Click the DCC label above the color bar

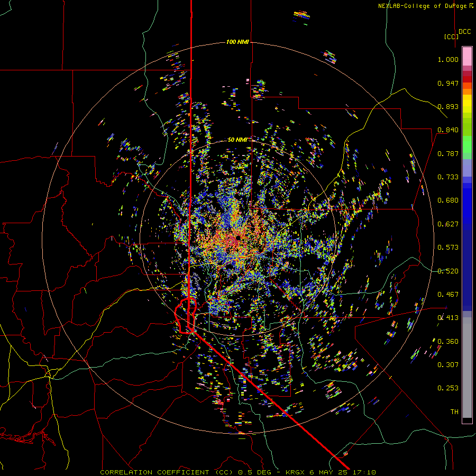point(465,32)
